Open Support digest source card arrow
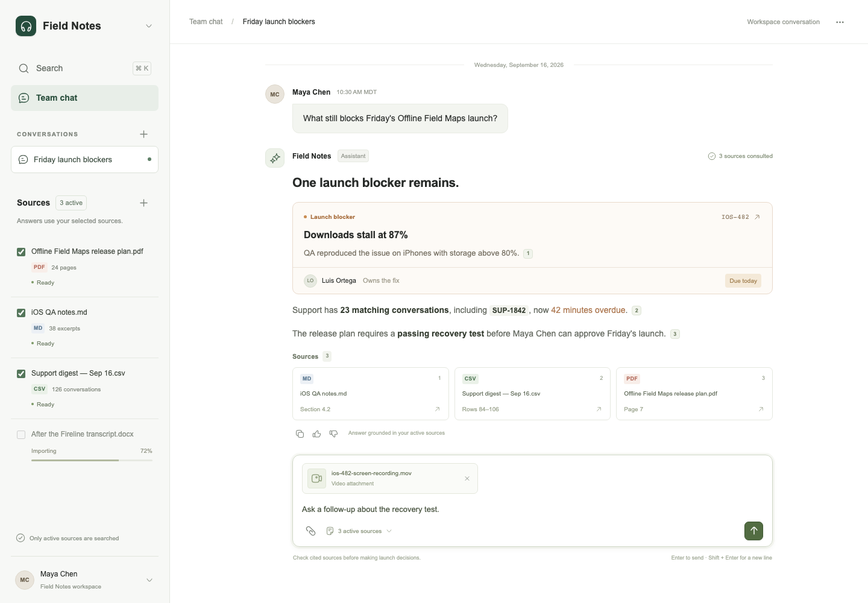The width and height of the screenshot is (868, 603). pos(599,409)
